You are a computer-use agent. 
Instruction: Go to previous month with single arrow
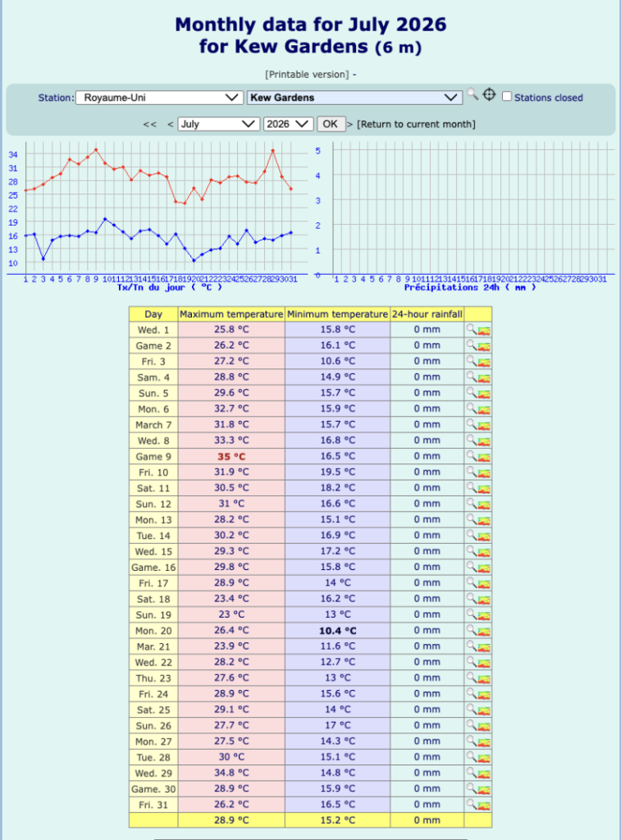[x=170, y=125]
